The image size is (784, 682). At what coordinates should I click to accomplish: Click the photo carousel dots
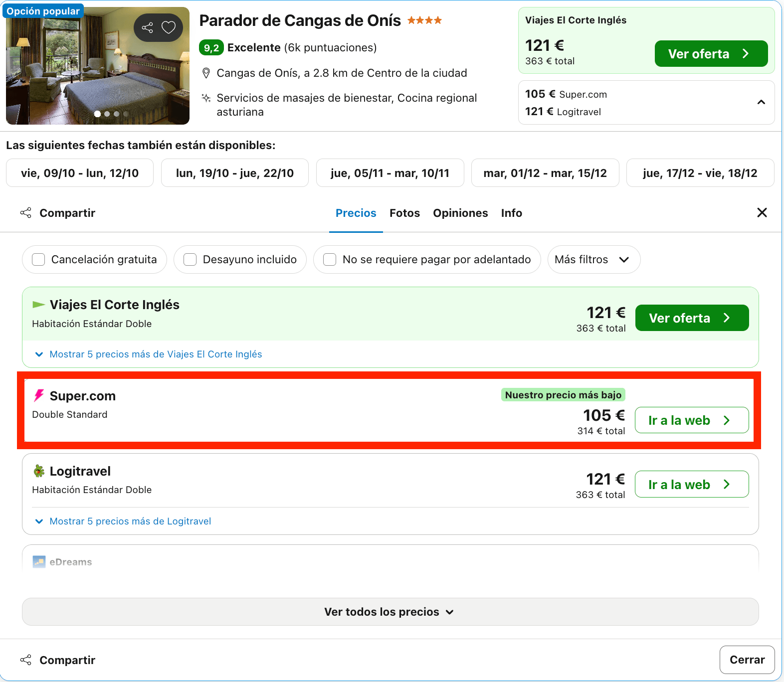click(112, 114)
